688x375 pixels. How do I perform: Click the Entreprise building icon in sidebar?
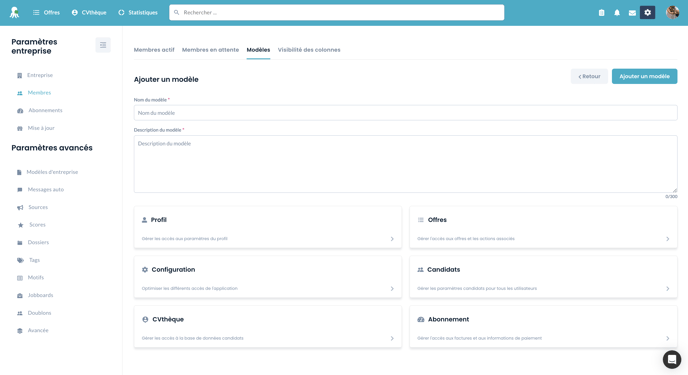coord(19,75)
